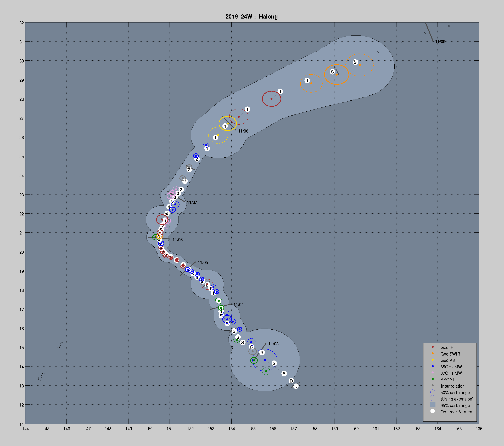Click the gray Interpolation legend dot

(x=433, y=385)
